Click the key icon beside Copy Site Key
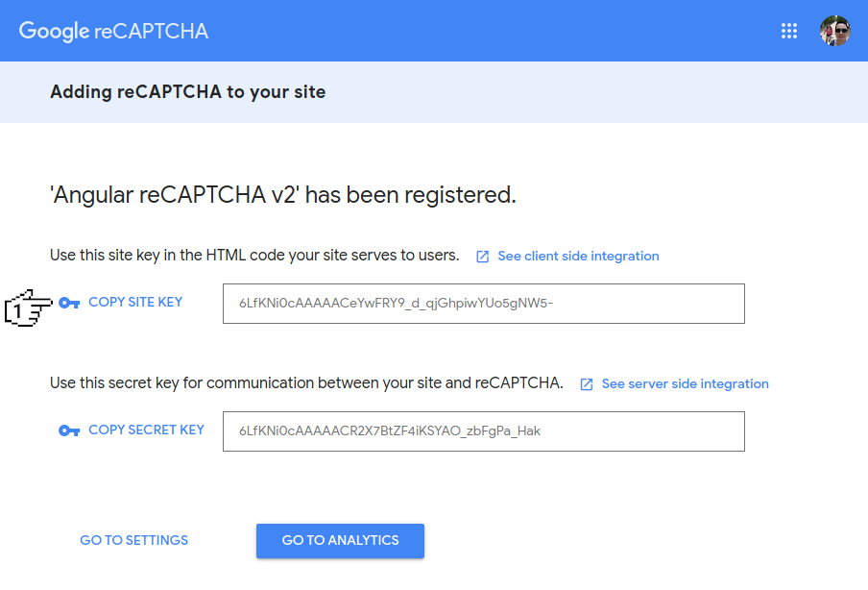 pos(69,303)
